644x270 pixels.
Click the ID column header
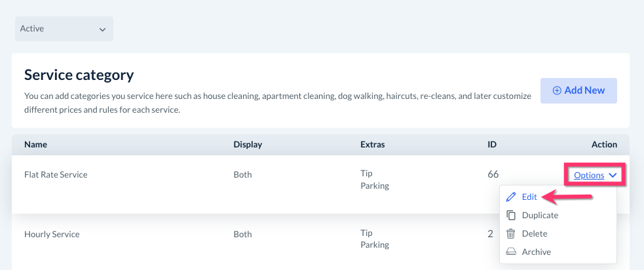493,144
